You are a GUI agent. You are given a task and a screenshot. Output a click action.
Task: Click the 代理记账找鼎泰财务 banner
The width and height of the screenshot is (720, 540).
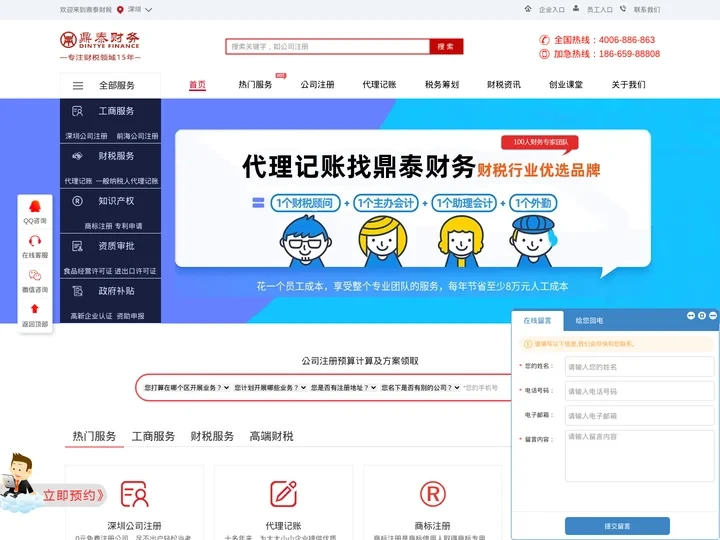coord(412,198)
